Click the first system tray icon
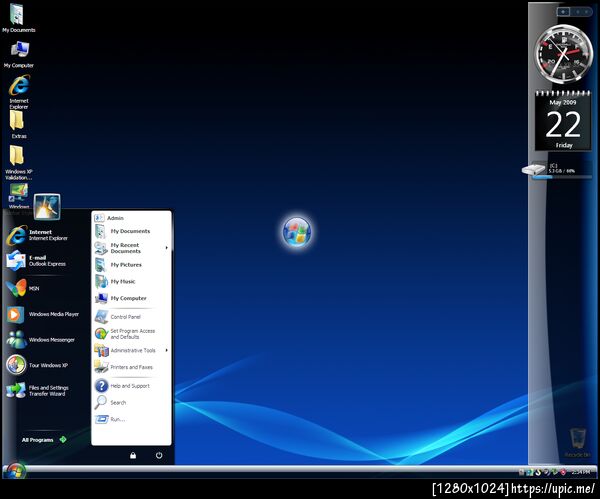Image resolution: width=600 pixels, height=499 pixels. tap(521, 472)
